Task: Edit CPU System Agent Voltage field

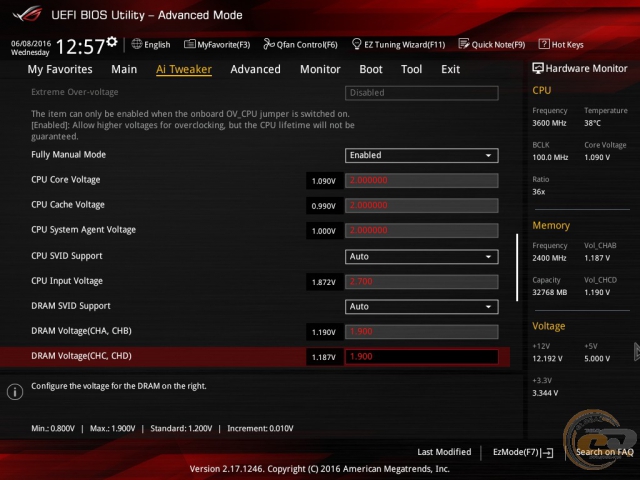Action: [421, 230]
